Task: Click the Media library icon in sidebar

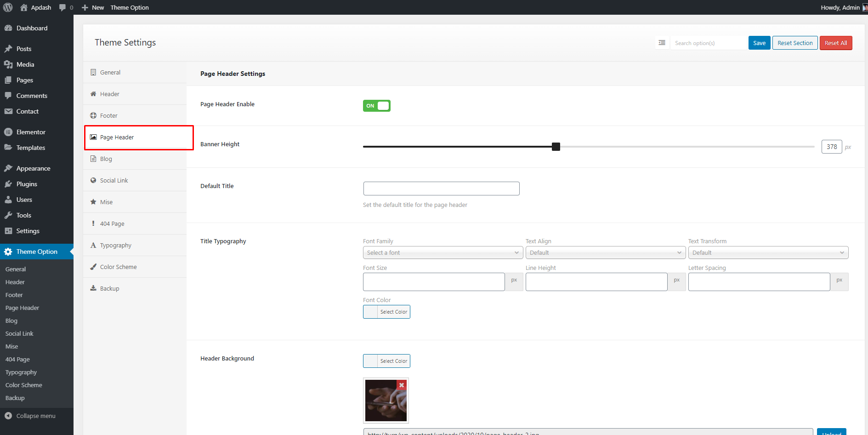Action: (8, 64)
